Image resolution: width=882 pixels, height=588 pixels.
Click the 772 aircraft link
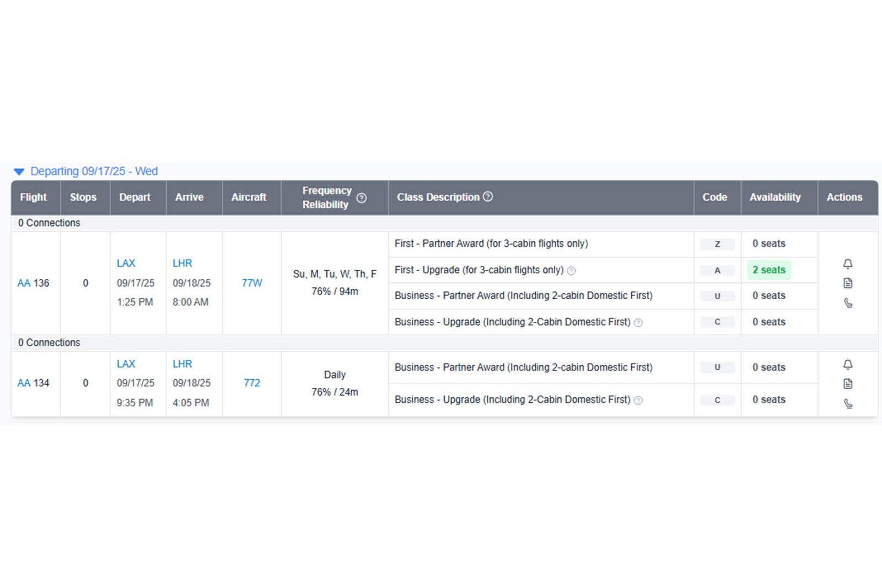tap(252, 383)
